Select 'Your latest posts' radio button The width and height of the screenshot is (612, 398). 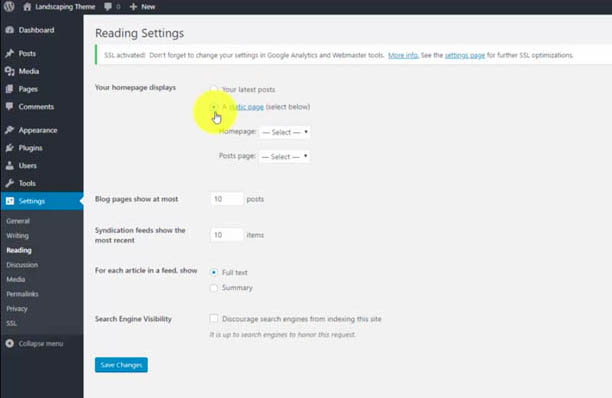pos(213,89)
